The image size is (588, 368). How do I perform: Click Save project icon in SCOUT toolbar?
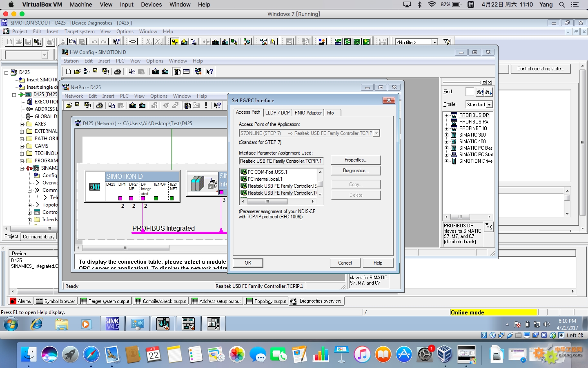click(28, 42)
